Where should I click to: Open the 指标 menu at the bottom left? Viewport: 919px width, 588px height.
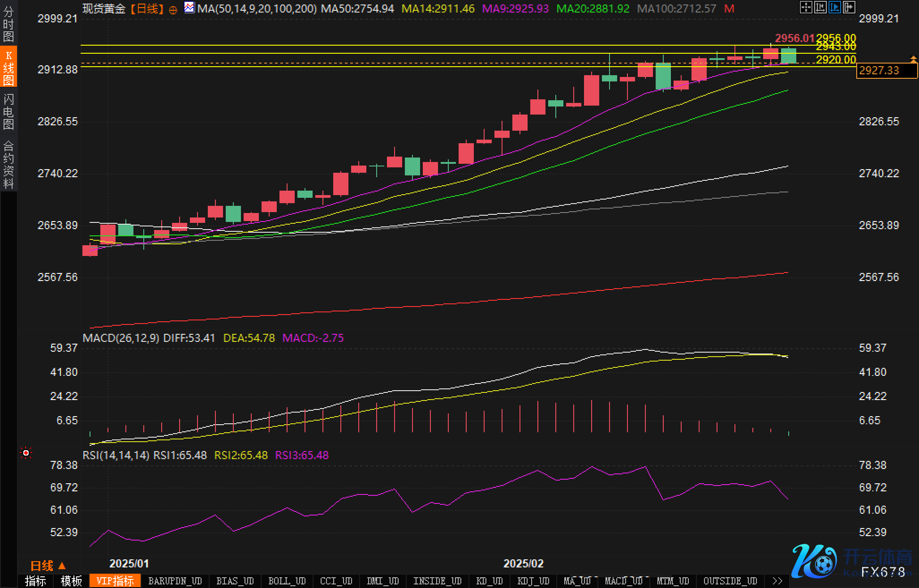pyautogui.click(x=35, y=581)
